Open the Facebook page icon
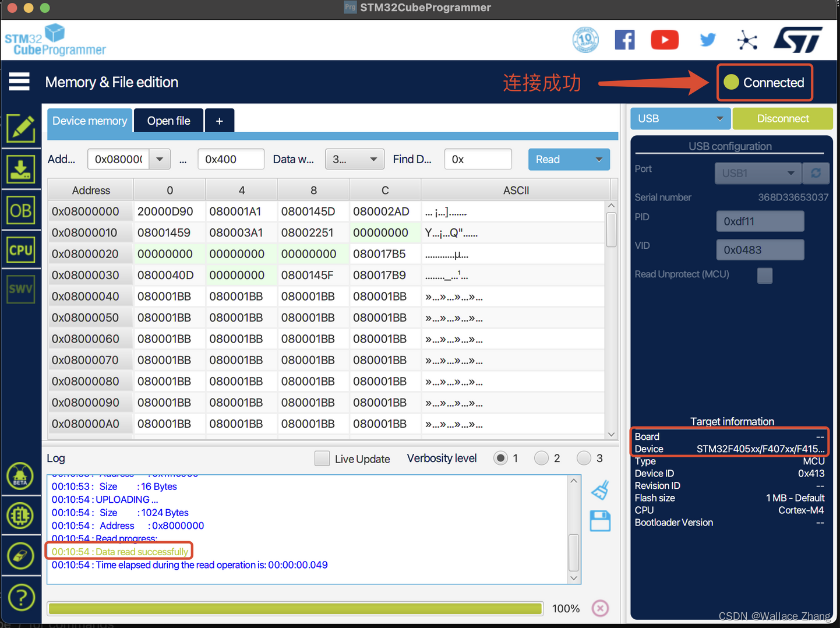This screenshot has height=628, width=840. [624, 40]
